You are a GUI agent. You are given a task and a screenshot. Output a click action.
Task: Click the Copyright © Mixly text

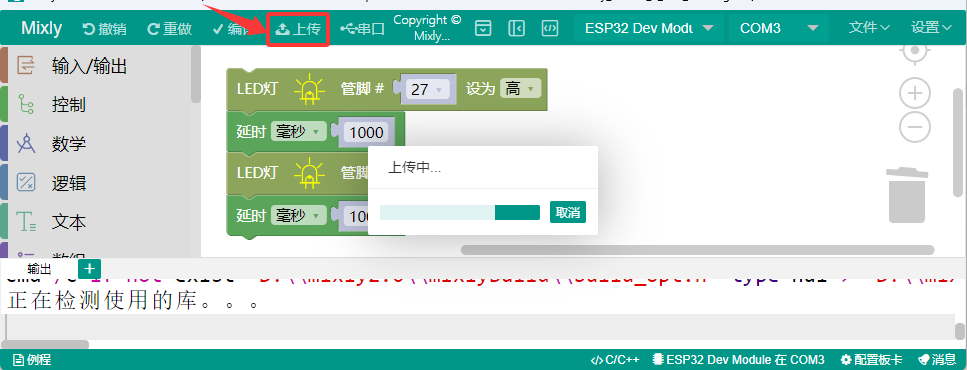pyautogui.click(x=427, y=27)
